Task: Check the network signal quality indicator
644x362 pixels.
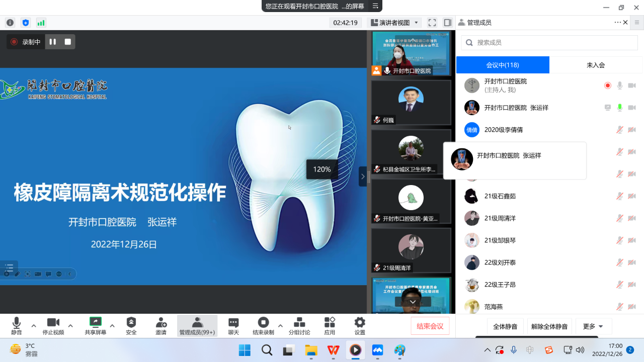Action: 41,22
